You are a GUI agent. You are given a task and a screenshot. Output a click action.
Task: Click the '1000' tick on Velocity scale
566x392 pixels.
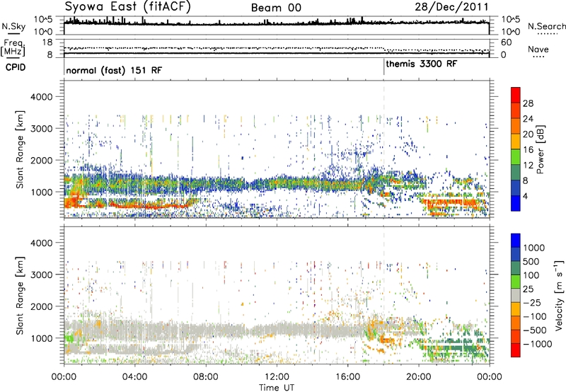pyautogui.click(x=534, y=248)
